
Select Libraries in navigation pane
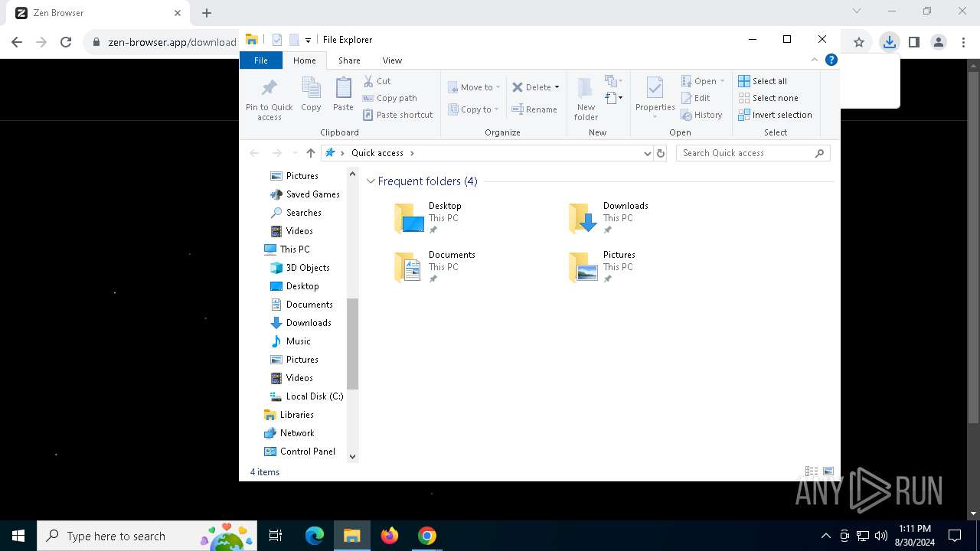tap(289, 415)
